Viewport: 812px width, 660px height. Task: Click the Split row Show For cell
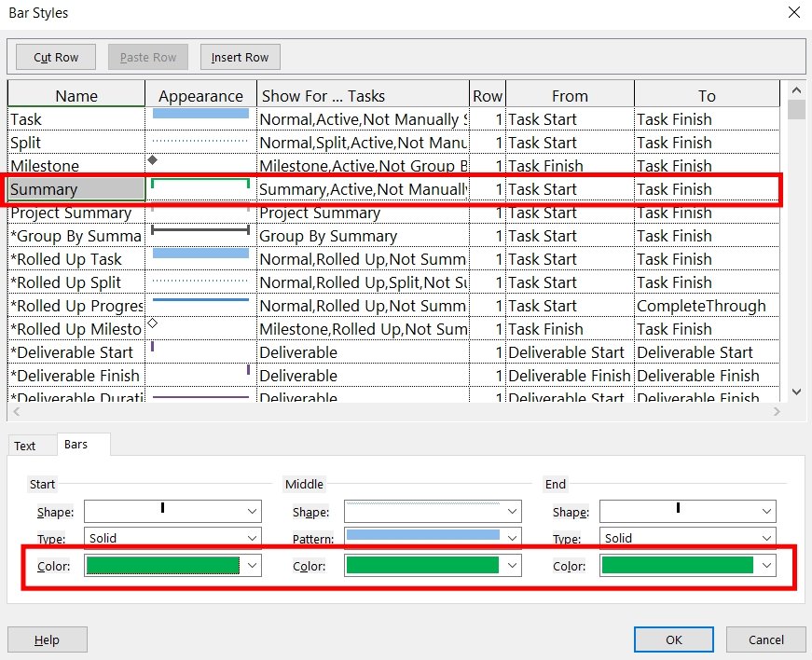[x=363, y=143]
